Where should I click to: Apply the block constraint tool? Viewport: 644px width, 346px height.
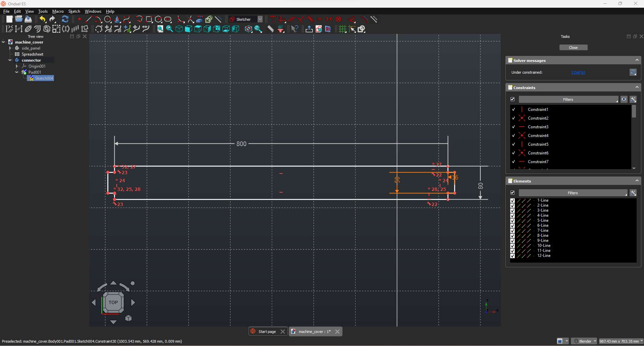339,19
